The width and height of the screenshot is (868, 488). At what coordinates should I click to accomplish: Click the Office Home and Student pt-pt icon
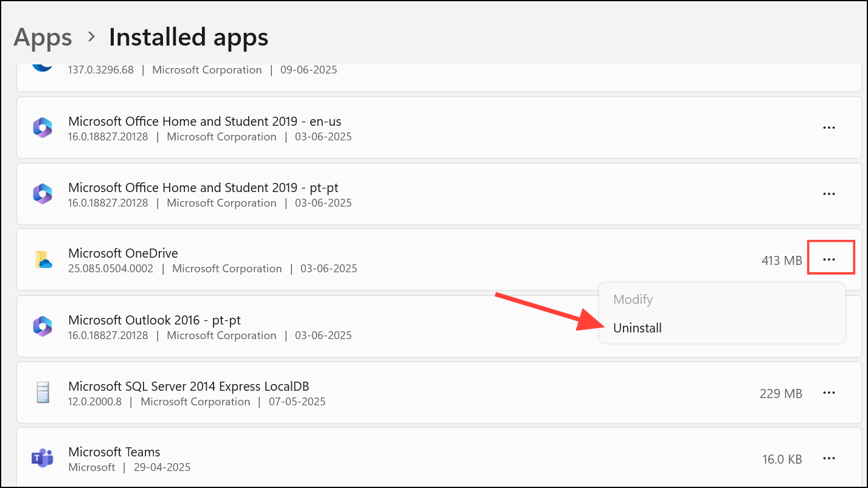pyautogui.click(x=43, y=194)
